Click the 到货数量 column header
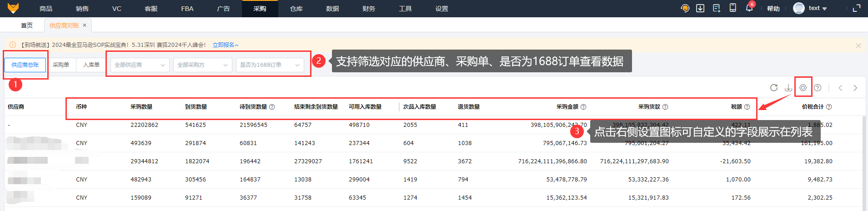This screenshot has width=868, height=211. [196, 107]
